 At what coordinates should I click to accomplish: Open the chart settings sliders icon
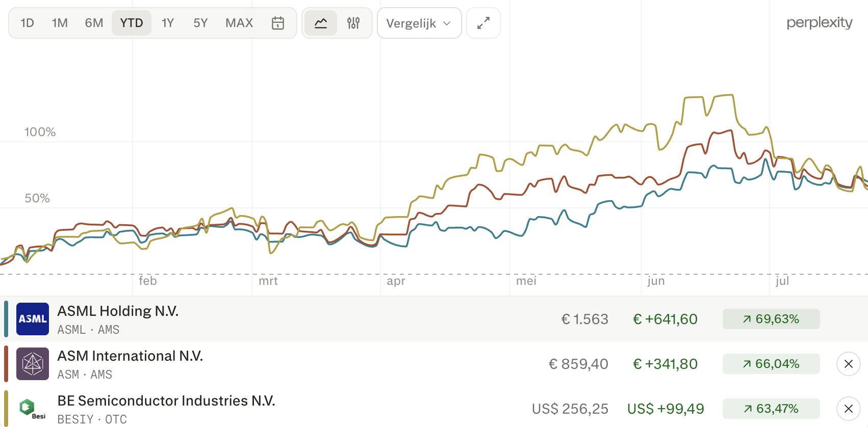coord(353,23)
